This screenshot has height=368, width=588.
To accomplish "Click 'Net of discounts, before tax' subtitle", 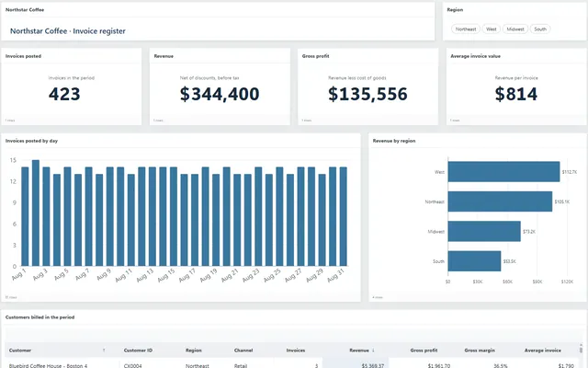I will tap(209, 78).
